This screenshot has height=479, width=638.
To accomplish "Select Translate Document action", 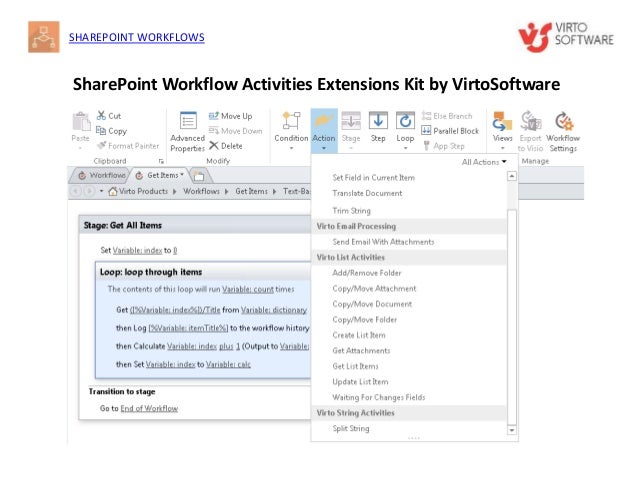I will click(367, 193).
